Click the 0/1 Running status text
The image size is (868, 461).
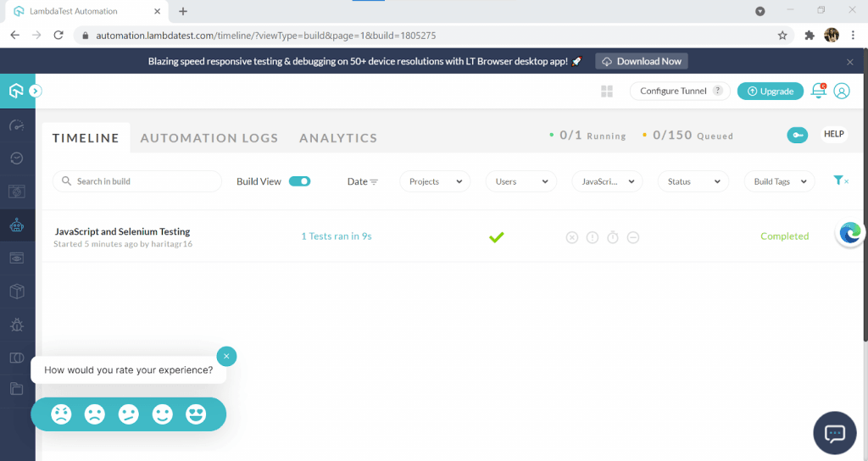coord(588,136)
